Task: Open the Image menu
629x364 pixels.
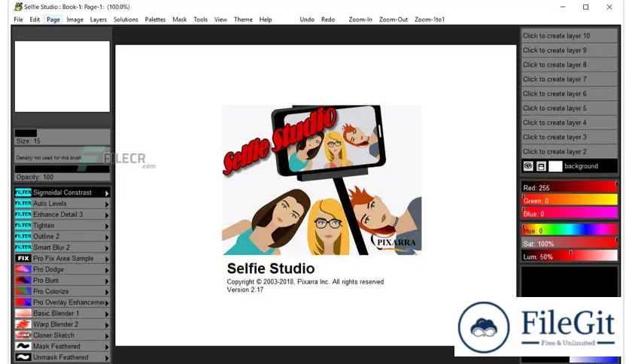Action: click(x=75, y=20)
